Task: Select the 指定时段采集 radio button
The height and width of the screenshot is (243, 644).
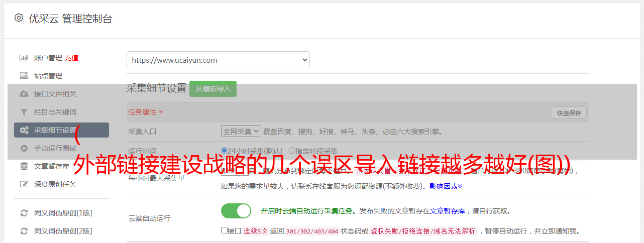Action: click(x=292, y=150)
